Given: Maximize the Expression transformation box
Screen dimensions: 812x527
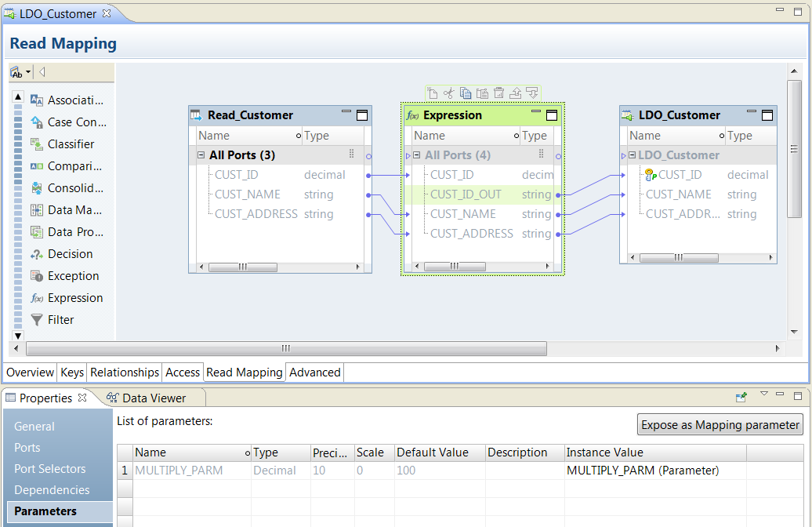Looking at the screenshot, I should pos(552,115).
